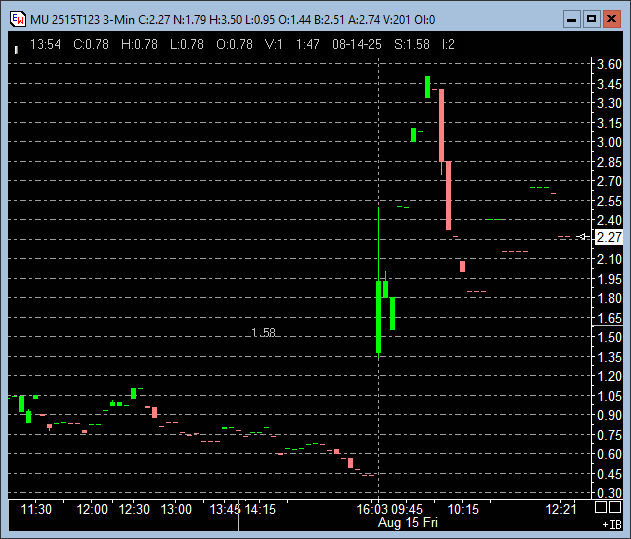
Task: Click the Aug 15 Fri date label
Action: tap(407, 522)
